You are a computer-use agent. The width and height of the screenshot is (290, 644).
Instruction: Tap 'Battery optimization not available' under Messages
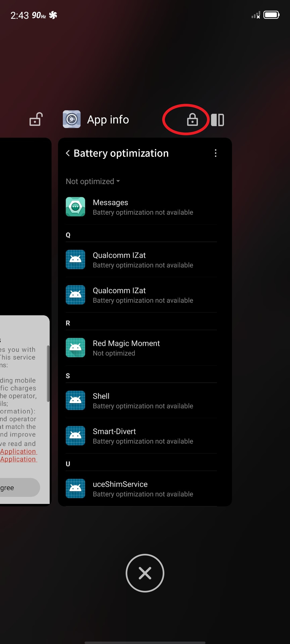143,212
